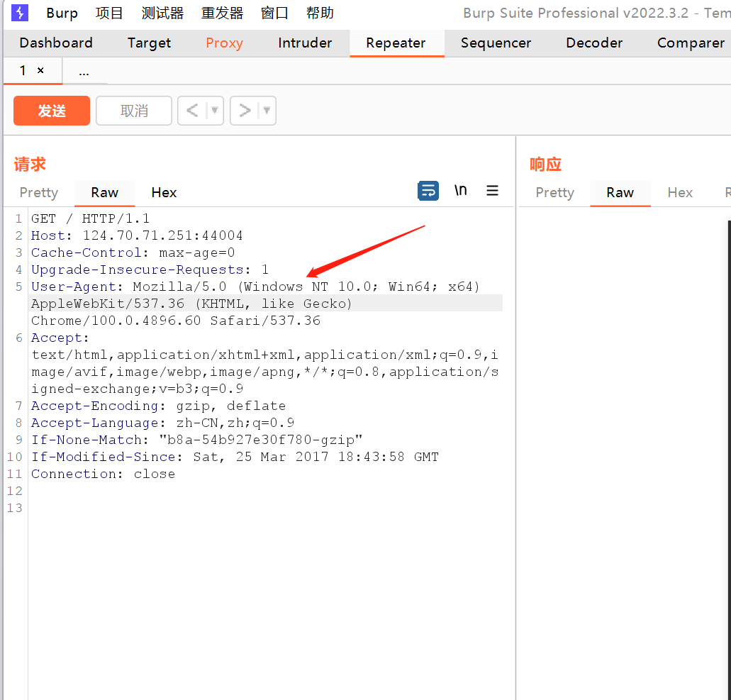Switch response view to Raw
Viewport: 731px width, 700px height.
(x=620, y=193)
